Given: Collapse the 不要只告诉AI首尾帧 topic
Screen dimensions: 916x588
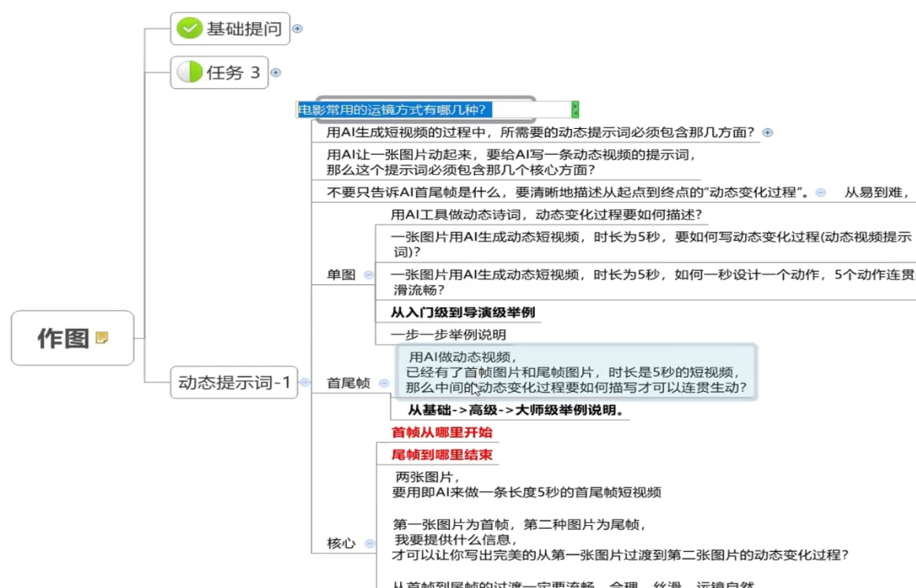Looking at the screenshot, I should (820, 193).
